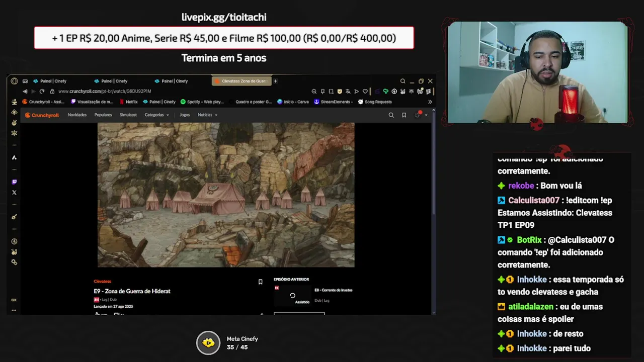Screen dimensions: 644x362
Task: Click the video player frame
Action: 226,195
